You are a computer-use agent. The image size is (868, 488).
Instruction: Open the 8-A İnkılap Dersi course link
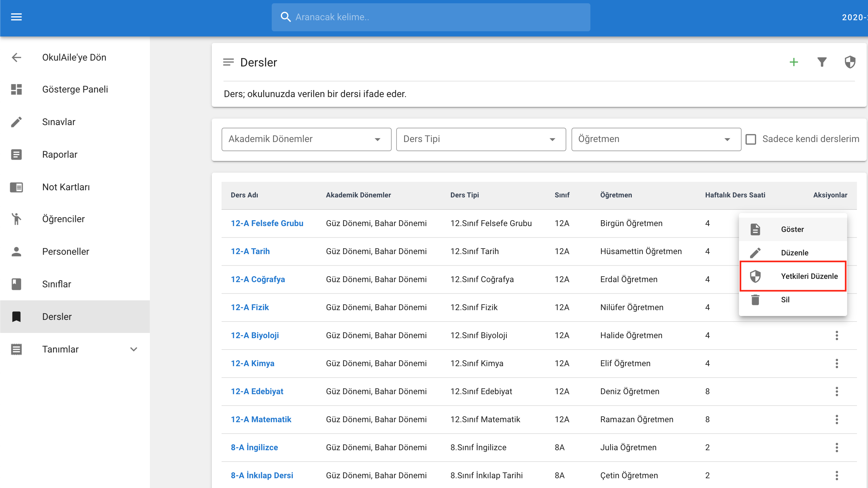tap(262, 475)
